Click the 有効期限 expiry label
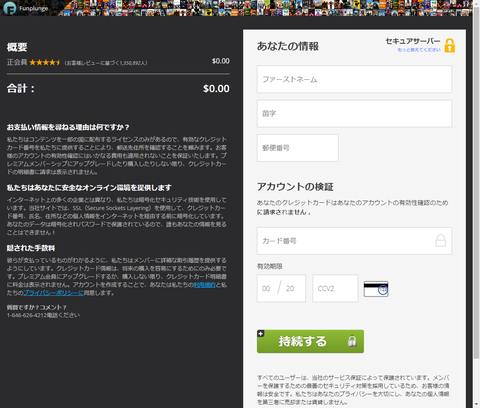 270,266
